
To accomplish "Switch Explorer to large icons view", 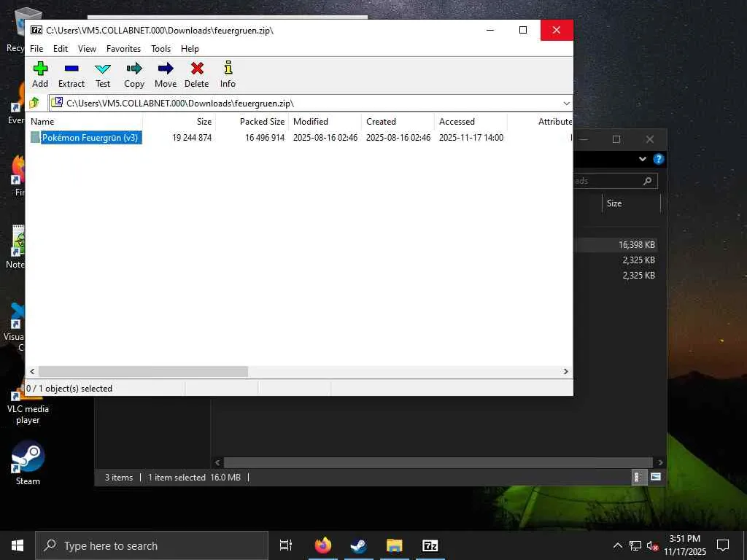I will pos(656,477).
